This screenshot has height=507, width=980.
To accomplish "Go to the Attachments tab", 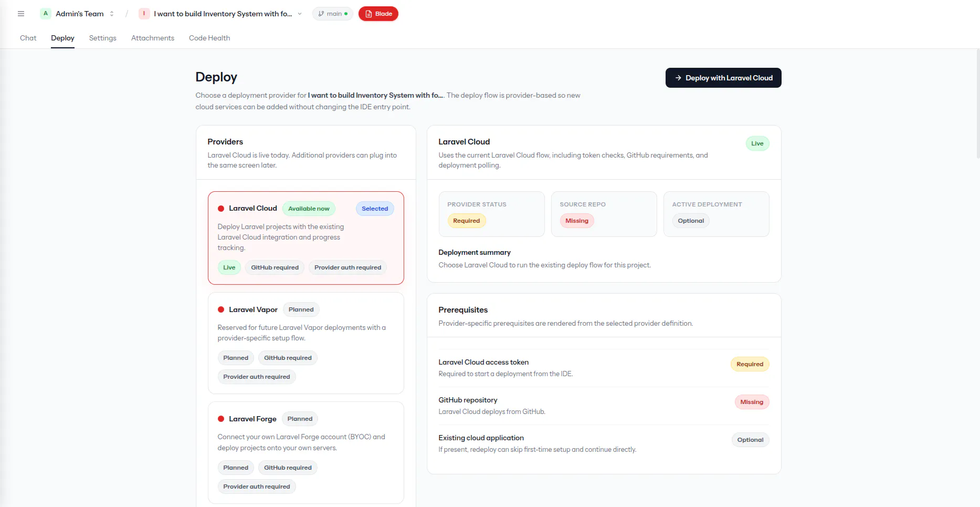I will pyautogui.click(x=153, y=38).
